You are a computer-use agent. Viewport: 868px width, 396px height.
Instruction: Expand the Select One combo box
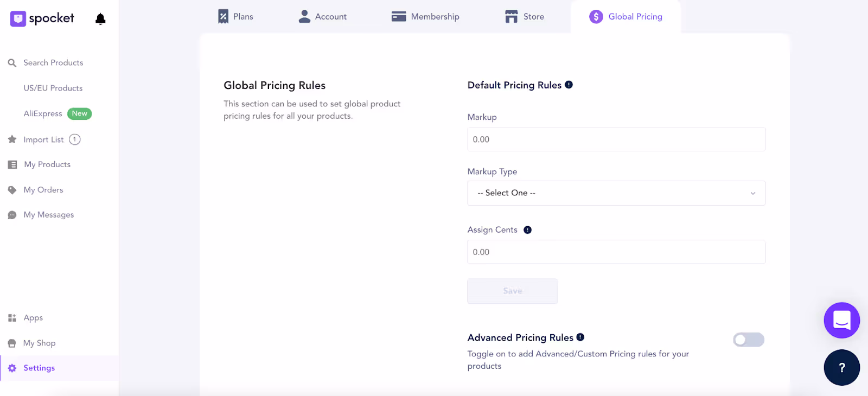[x=616, y=193]
